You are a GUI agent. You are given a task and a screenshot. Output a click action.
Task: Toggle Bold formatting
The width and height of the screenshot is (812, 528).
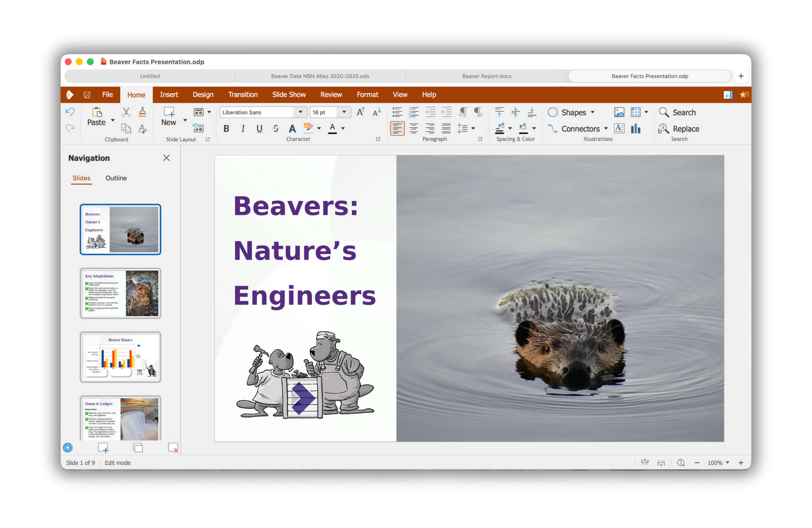(226, 129)
